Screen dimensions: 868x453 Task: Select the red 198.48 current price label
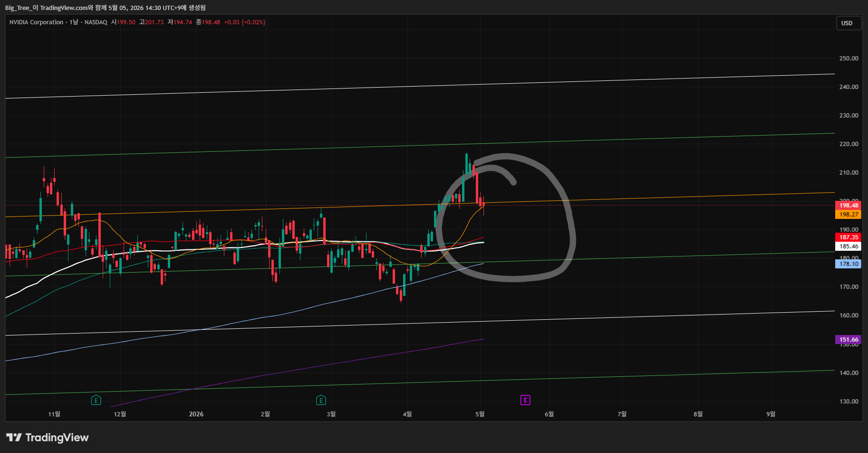849,206
